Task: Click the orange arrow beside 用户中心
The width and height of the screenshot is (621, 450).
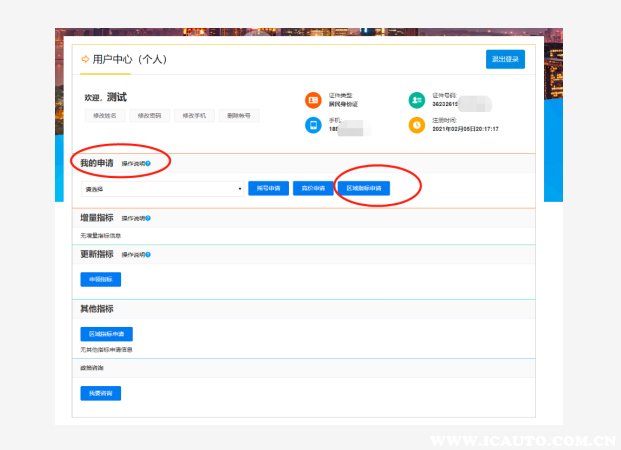Action: click(x=85, y=60)
